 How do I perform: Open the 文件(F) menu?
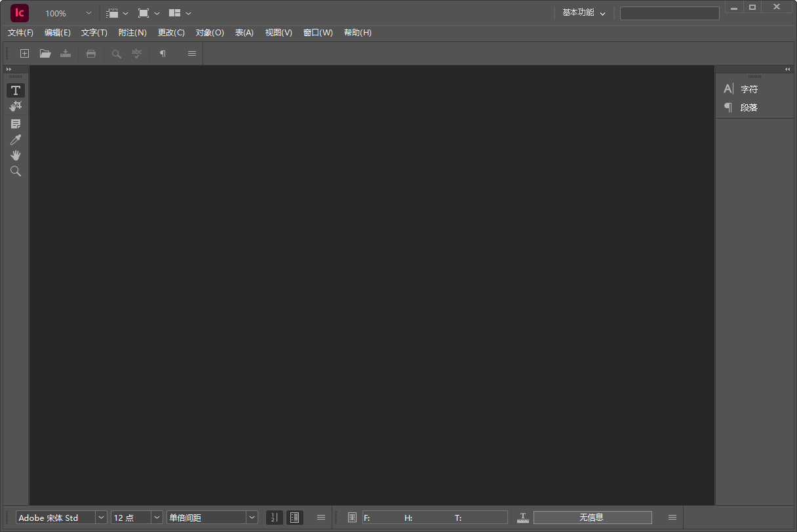click(20, 33)
